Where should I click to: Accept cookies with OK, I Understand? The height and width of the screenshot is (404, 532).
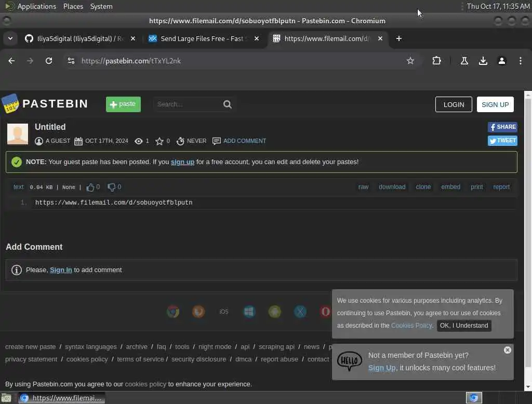(464, 326)
